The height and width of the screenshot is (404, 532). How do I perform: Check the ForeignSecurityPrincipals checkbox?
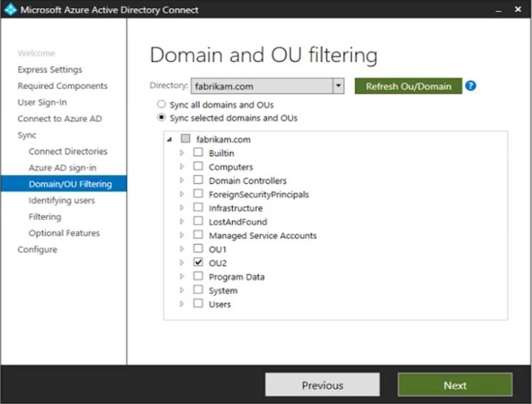(198, 194)
